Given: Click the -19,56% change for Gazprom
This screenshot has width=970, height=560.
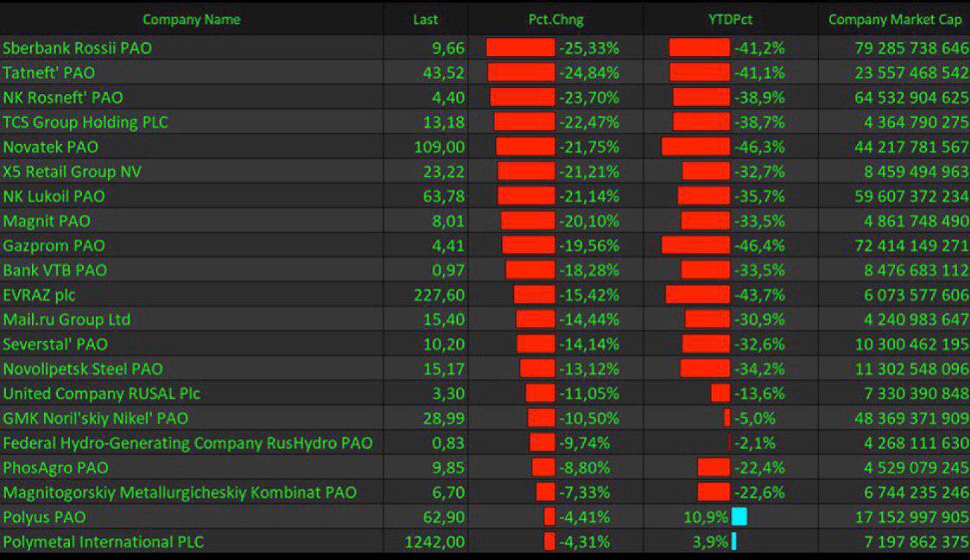Looking at the screenshot, I should point(589,246).
